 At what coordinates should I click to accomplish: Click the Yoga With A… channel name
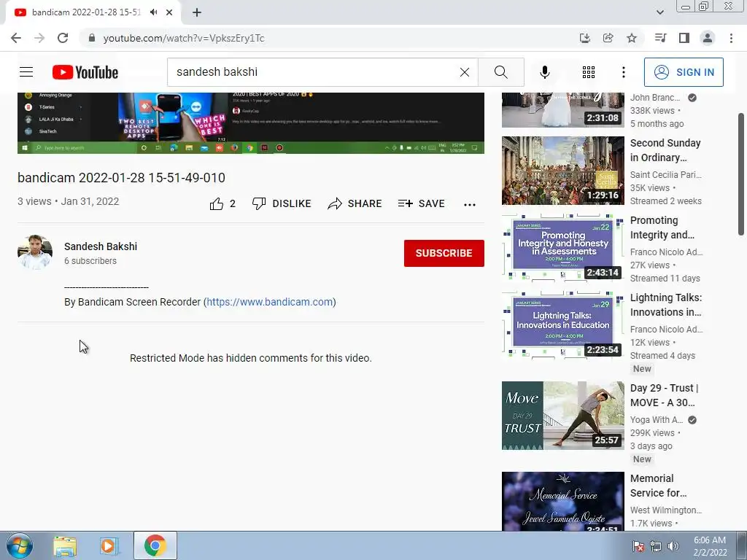click(x=657, y=419)
